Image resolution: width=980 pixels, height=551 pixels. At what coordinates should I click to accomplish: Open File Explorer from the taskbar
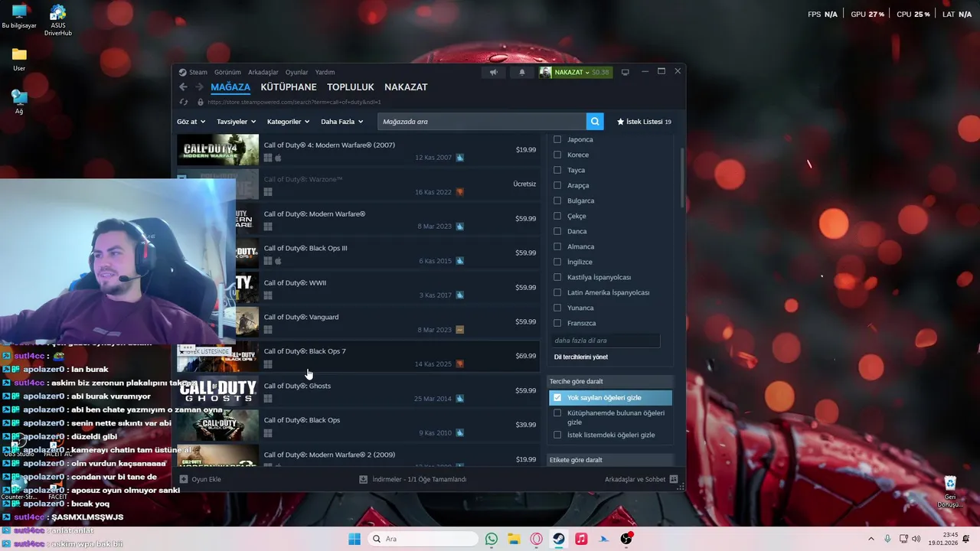(514, 539)
